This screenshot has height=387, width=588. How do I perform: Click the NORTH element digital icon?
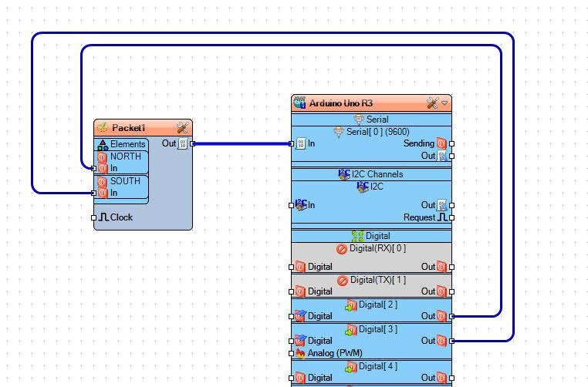(x=102, y=156)
